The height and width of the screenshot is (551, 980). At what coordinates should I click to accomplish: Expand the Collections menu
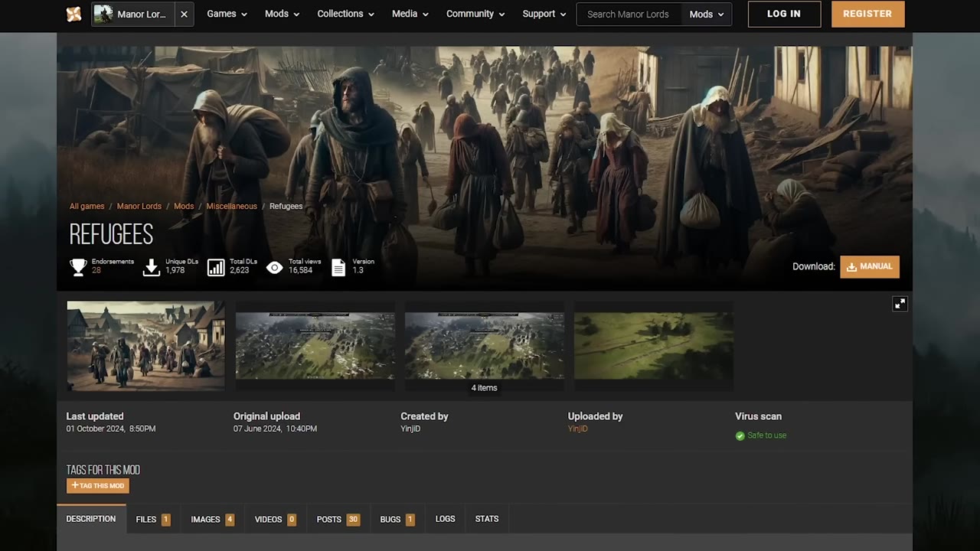[x=345, y=14]
